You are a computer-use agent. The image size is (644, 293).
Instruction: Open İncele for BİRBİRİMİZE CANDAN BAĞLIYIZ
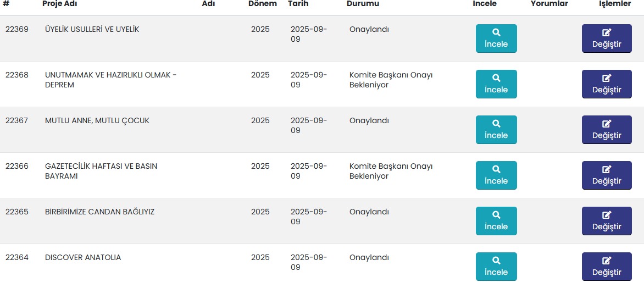pos(496,221)
